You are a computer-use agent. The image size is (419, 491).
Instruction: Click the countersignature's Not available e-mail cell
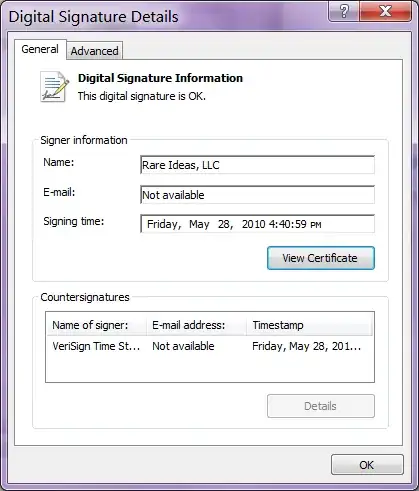183,346
